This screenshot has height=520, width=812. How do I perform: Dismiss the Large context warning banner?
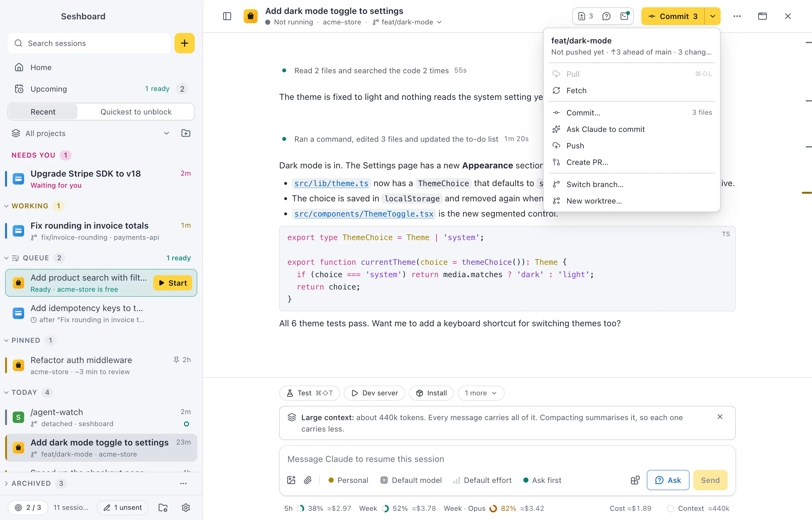click(x=720, y=417)
